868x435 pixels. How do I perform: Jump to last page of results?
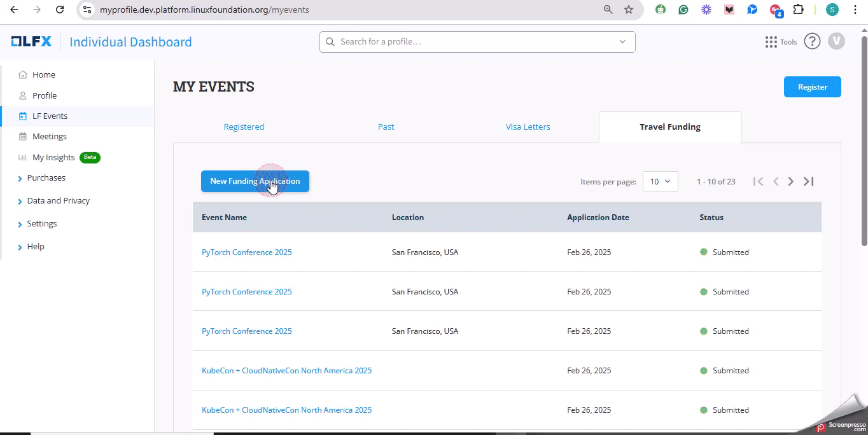tap(809, 181)
